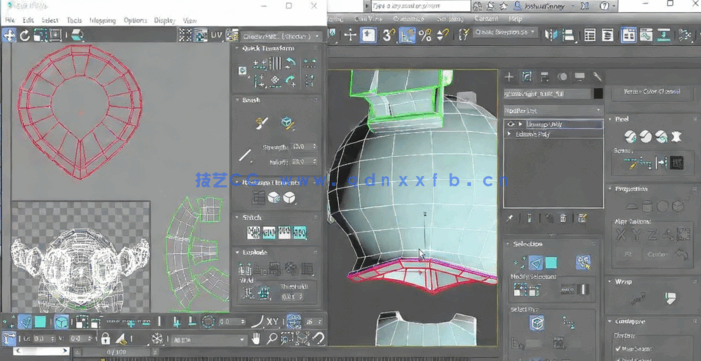The image size is (701, 361).
Task: Select Scale tool in Edit UVWs toolbar
Action: (40, 35)
